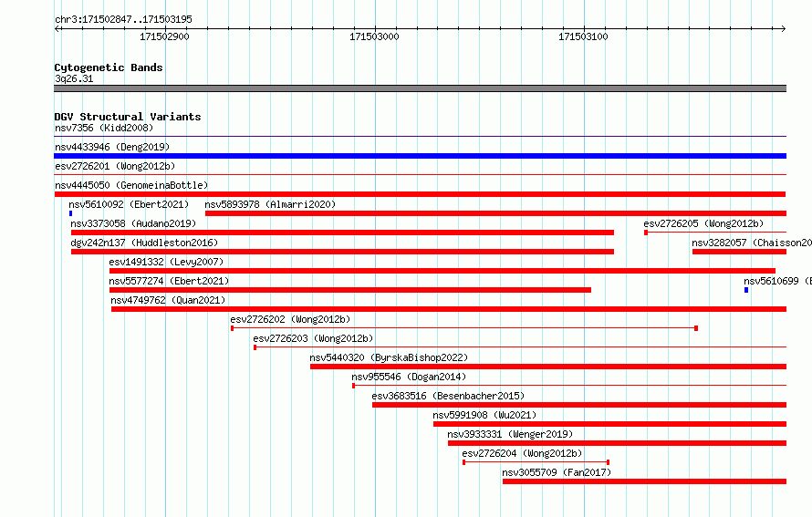This screenshot has width=812, height=517.
Task: Select the esv2726202 thin bracketed line
Action: tap(464, 328)
